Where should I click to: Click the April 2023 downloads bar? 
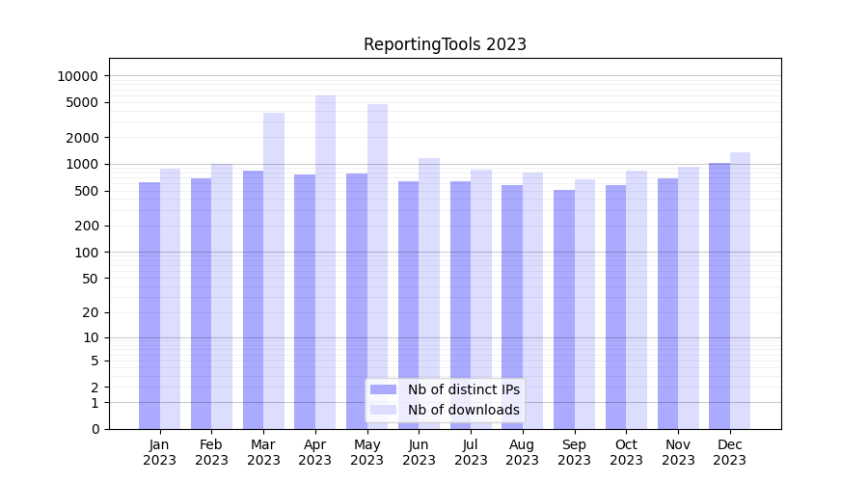pyautogui.click(x=325, y=262)
